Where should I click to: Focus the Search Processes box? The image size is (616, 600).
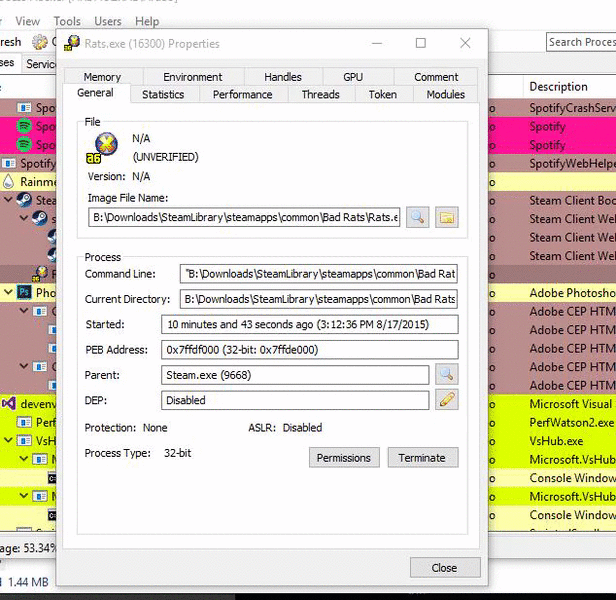(x=581, y=42)
